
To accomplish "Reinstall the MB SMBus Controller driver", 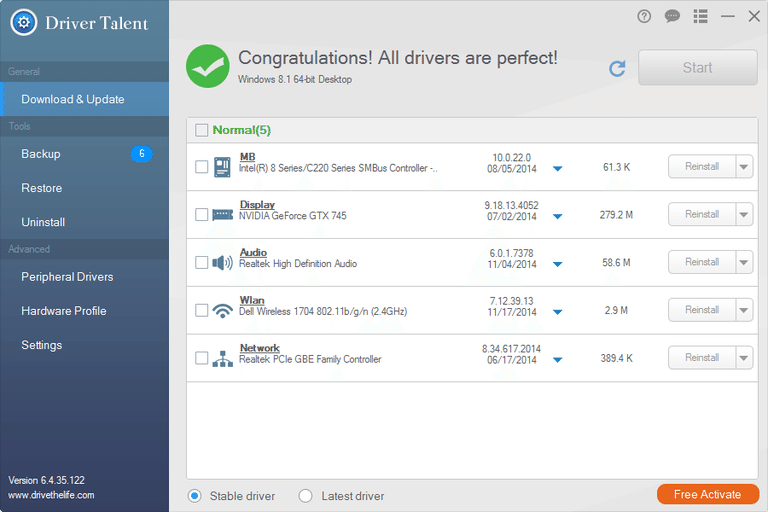I will click(702, 167).
